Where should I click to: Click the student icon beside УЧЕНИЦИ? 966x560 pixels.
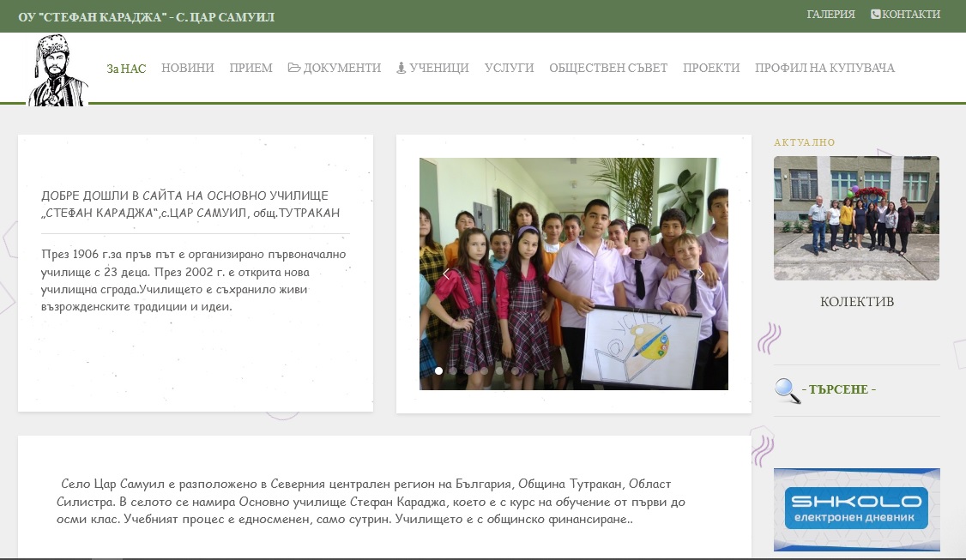(401, 68)
